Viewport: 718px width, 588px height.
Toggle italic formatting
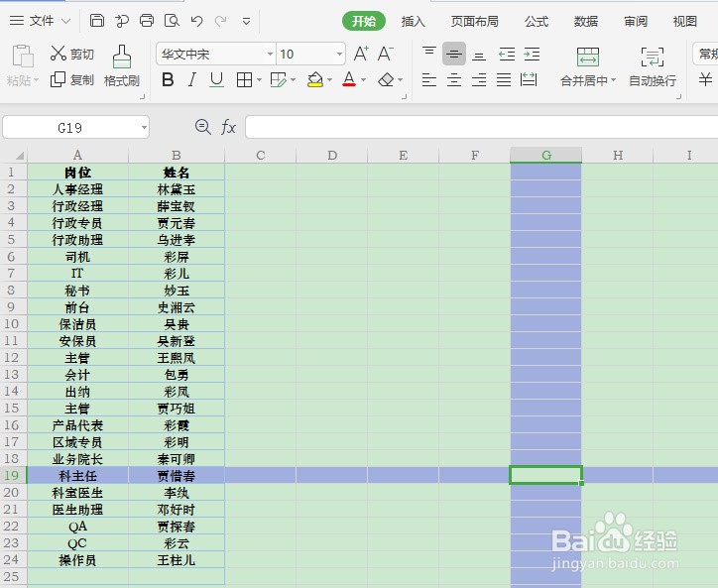click(192, 80)
